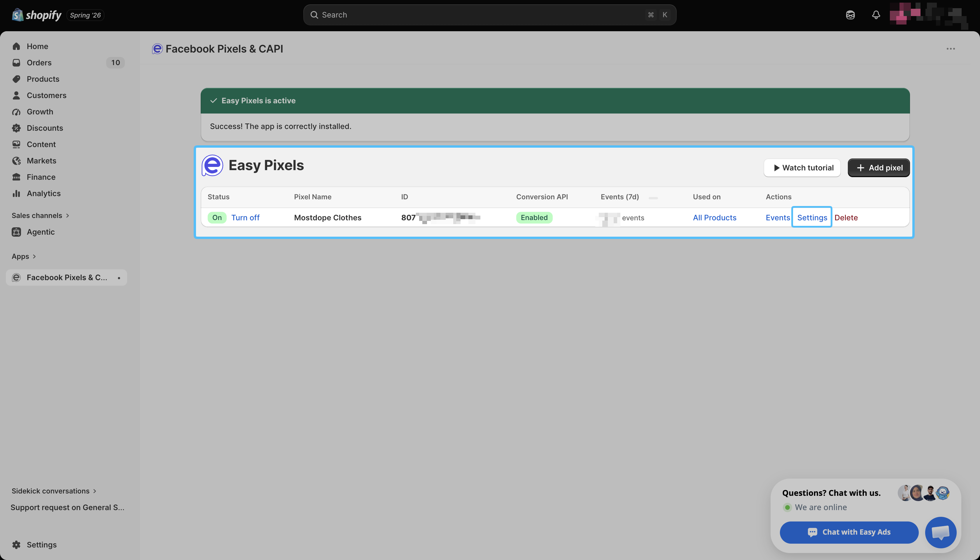Open the Sidekick assistant icon in top bar
This screenshot has height=560, width=980.
pos(850,15)
